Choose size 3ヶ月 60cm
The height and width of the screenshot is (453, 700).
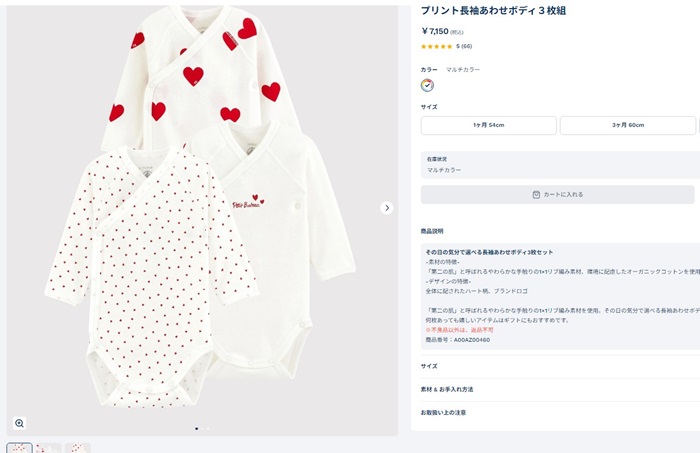click(627, 125)
